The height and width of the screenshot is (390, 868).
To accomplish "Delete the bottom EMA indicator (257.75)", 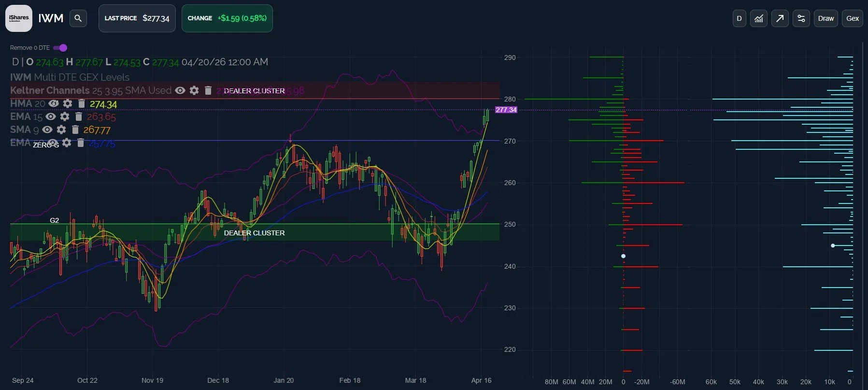I will (x=81, y=143).
